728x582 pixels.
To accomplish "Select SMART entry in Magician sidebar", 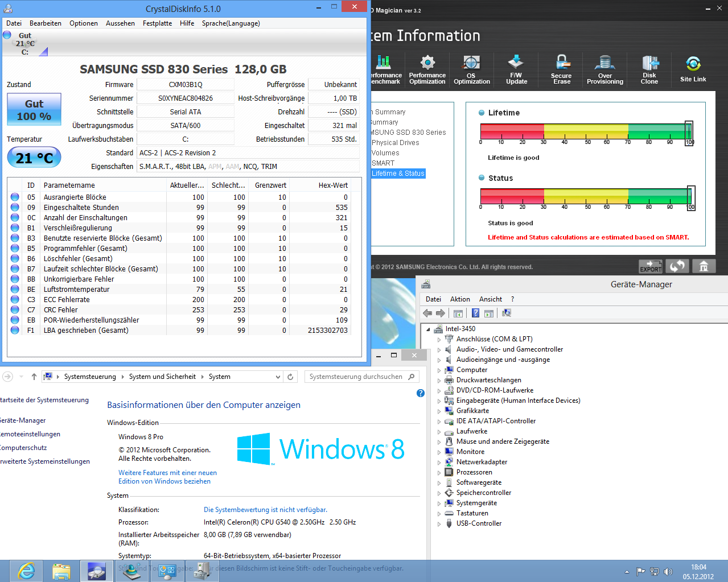I will (x=383, y=163).
